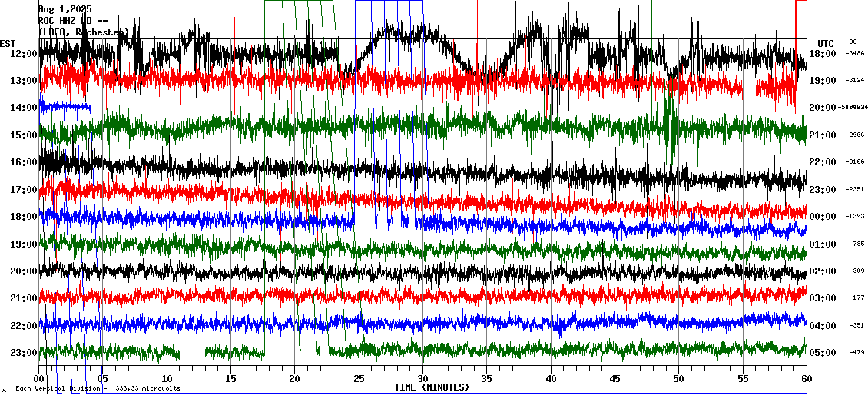The image size is (868, 399).
Task: Click the UTC column header
Action: 826,43
